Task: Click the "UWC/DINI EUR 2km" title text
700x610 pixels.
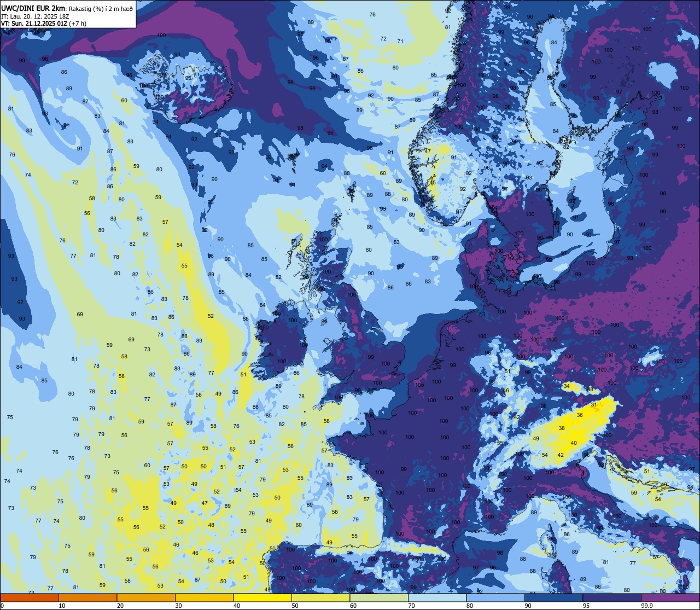Action: click(x=33, y=8)
